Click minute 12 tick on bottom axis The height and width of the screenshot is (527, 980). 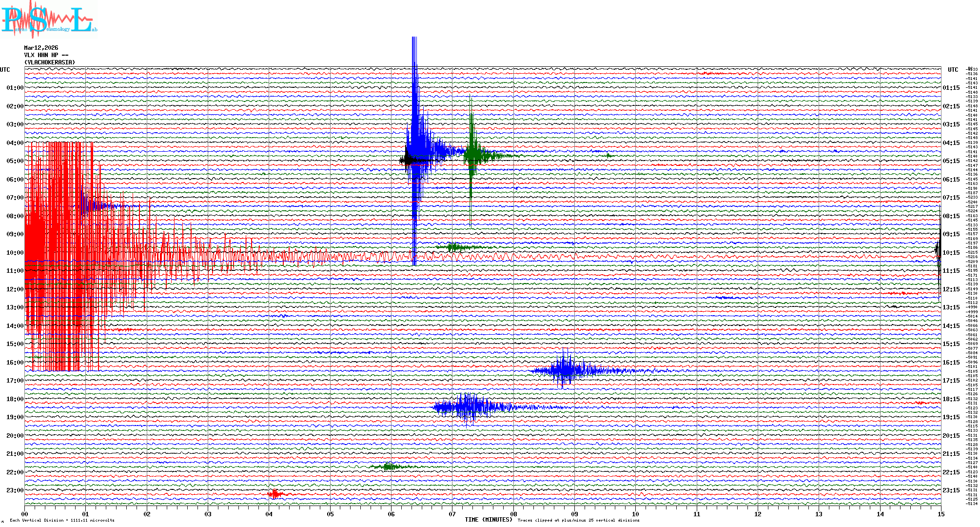(758, 514)
